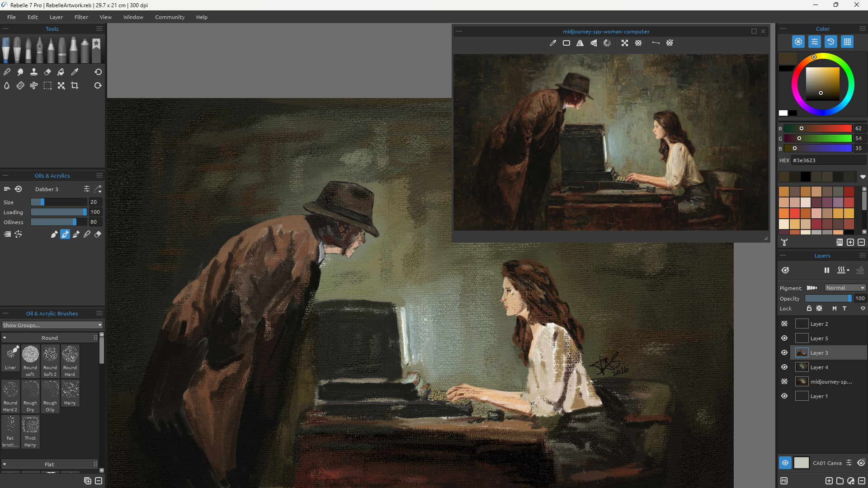The image size is (868, 488).
Task: Click the Undo arrow in Tools panel
Action: click(98, 72)
